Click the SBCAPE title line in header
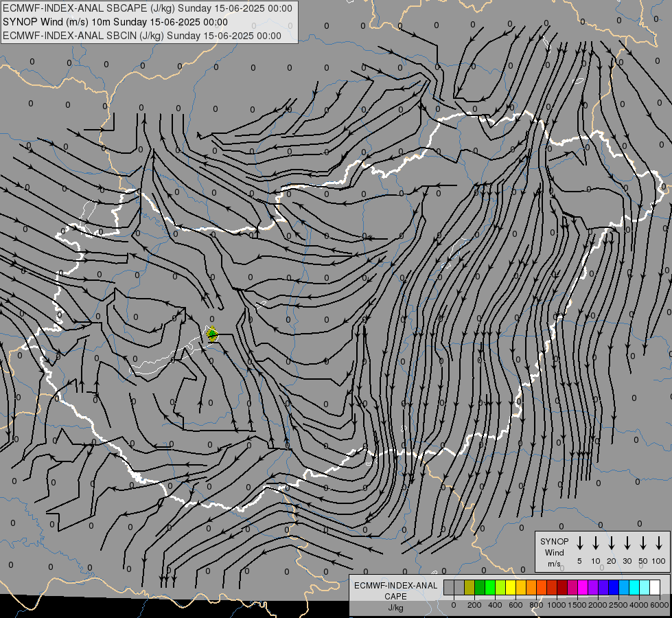672x618 pixels. click(x=148, y=8)
